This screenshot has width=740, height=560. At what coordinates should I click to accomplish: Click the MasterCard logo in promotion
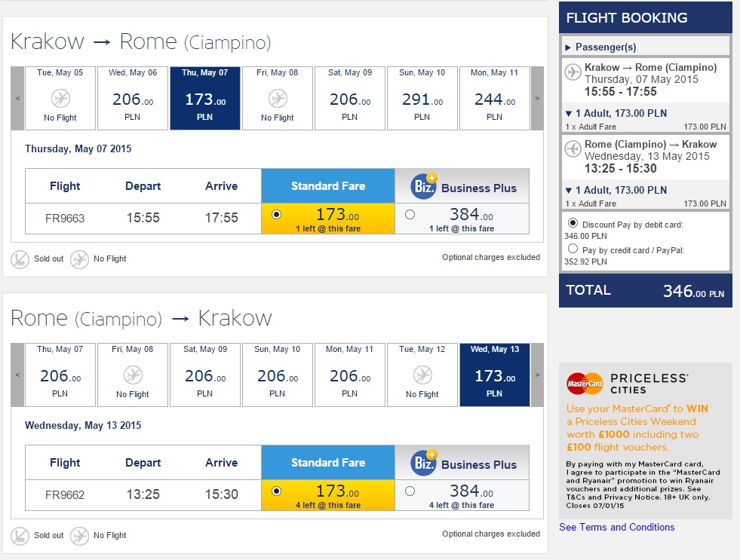(x=585, y=384)
